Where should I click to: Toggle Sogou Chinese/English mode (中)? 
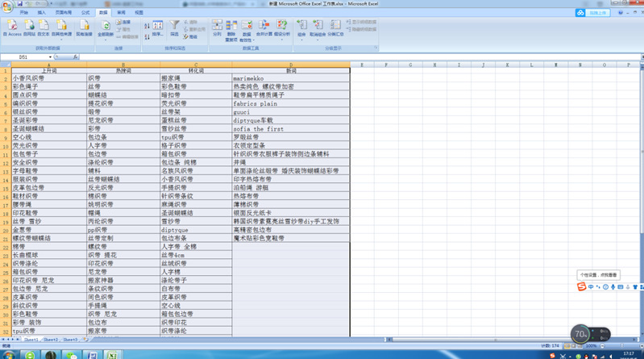click(x=591, y=287)
